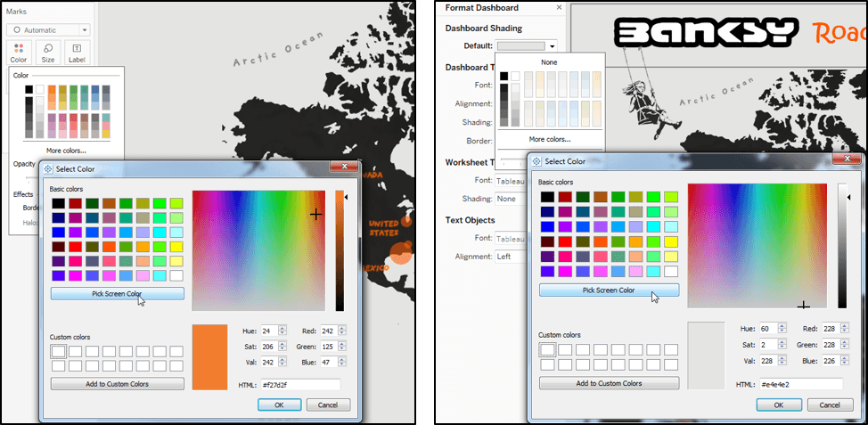
Task: Open the Worksheet Titles Shading dropdown showing None
Action: [511, 199]
